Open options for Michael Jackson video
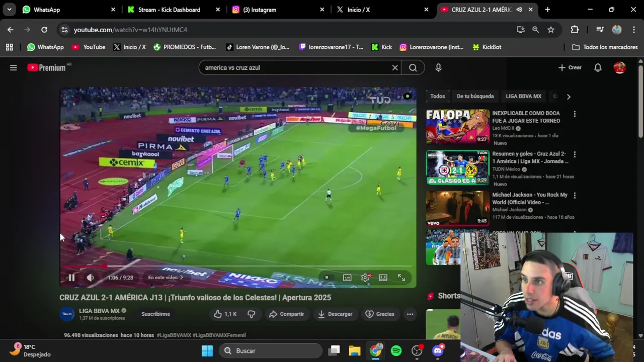The width and height of the screenshot is (644, 362). (x=575, y=195)
